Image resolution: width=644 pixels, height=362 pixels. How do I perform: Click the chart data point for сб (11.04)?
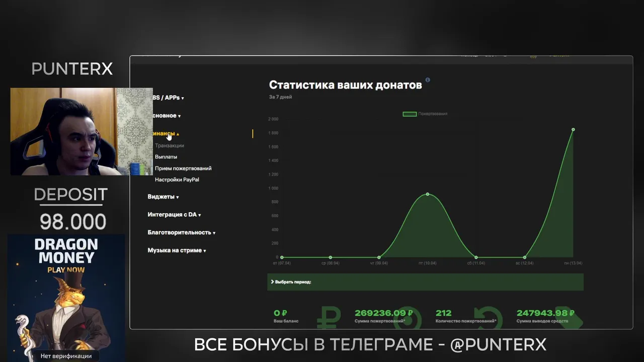pyautogui.click(x=476, y=257)
